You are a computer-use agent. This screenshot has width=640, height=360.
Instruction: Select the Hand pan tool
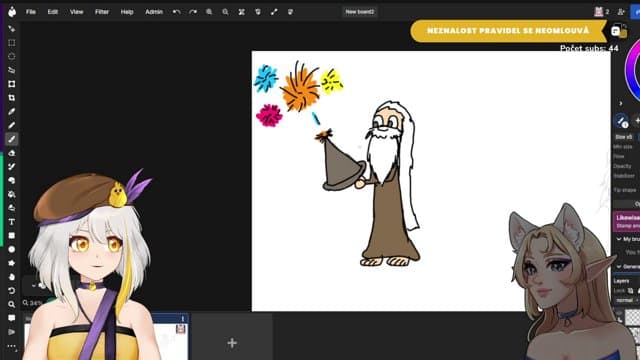(x=12, y=277)
